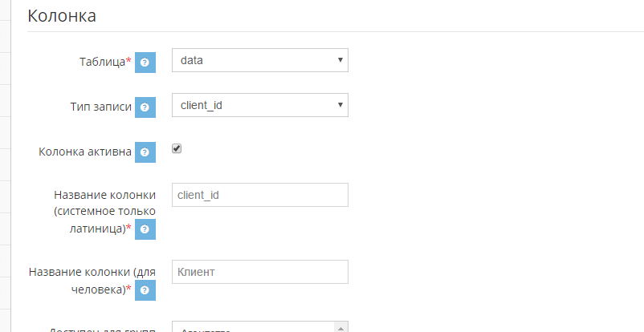Click the Таблица field label
The height and width of the screenshot is (332, 644).
point(102,62)
